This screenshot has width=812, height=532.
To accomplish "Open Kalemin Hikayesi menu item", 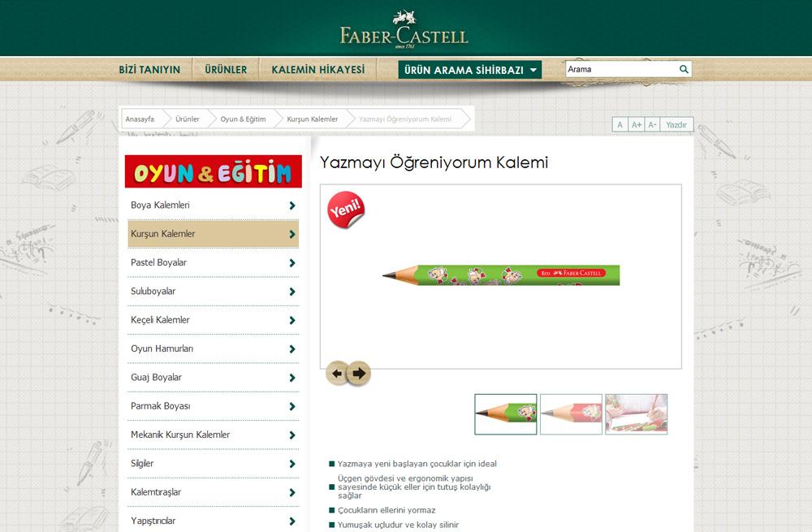I will 318,69.
